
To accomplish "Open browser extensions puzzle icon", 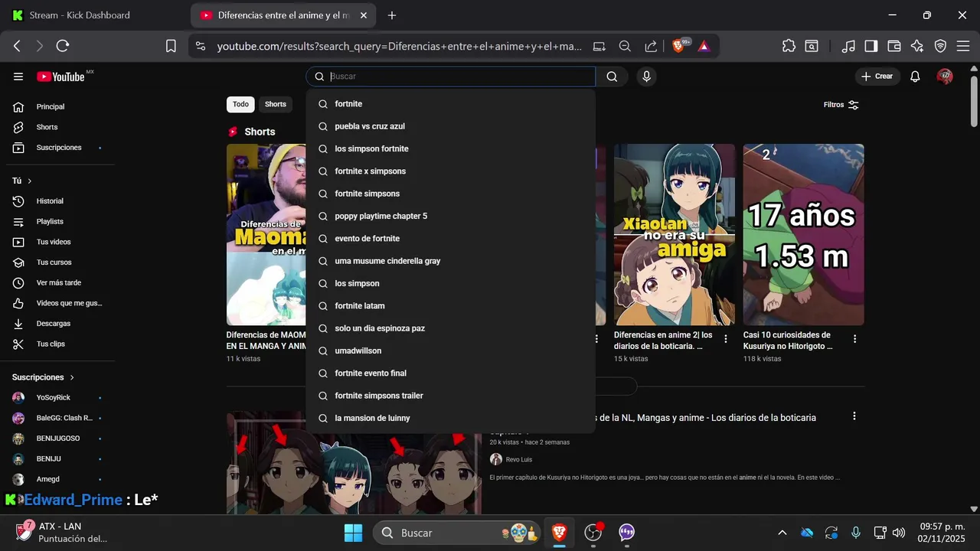I will click(789, 46).
